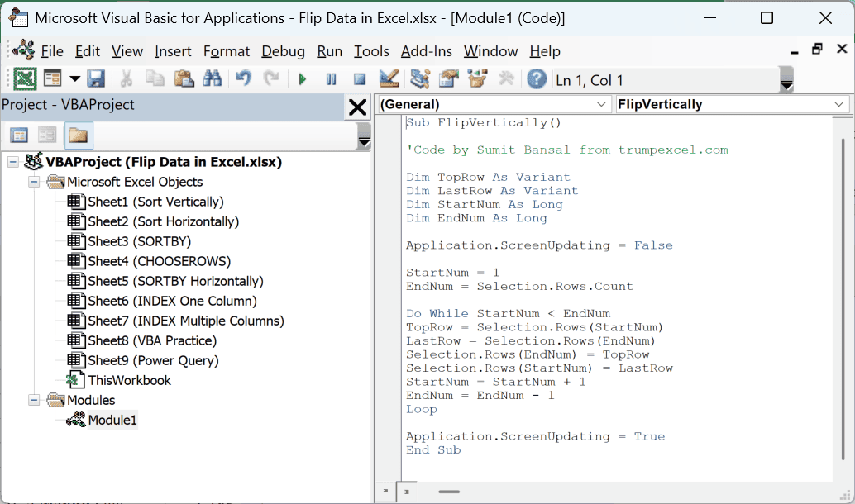Open the Insert object dropdown arrow
This screenshot has width=855, height=504.
[x=75, y=79]
